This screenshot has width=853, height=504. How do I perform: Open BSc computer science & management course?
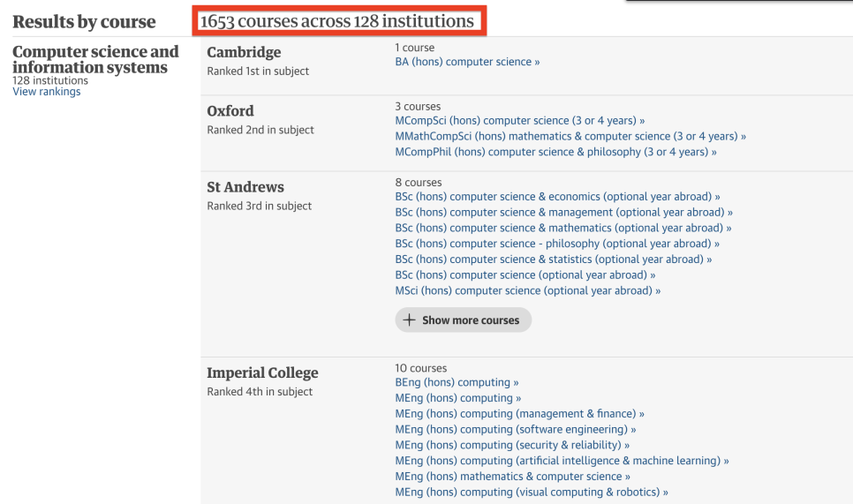click(563, 213)
